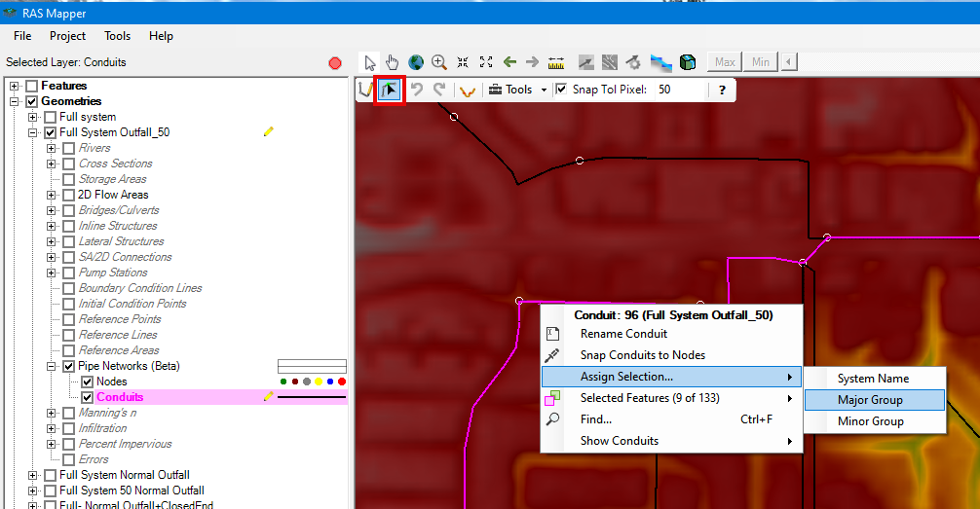Enable the 2D Flow Areas checkbox
This screenshot has width=980, height=509.
coord(68,195)
